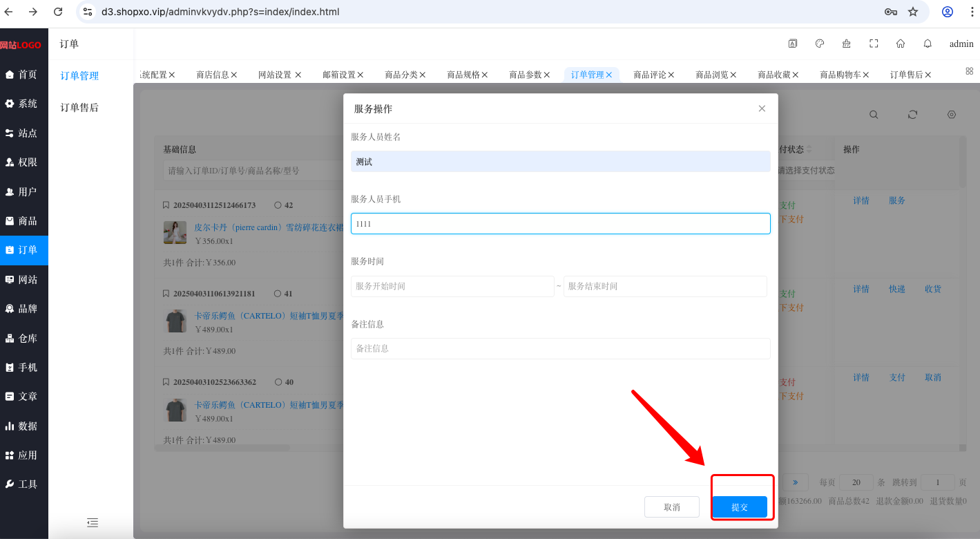Switch to the 商品评论 tab
This screenshot has width=980, height=539.
click(650, 75)
